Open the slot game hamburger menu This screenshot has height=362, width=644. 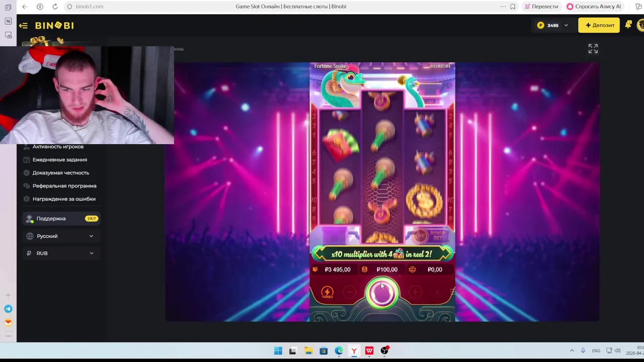[x=452, y=292]
